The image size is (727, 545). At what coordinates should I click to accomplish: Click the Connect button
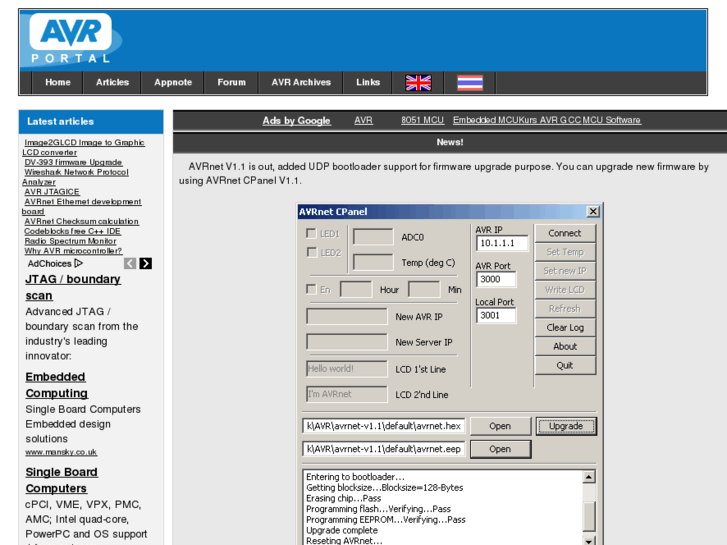565,233
